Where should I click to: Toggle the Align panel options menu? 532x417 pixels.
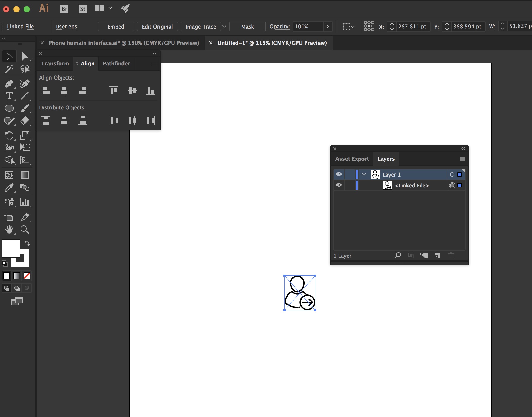coord(154,64)
